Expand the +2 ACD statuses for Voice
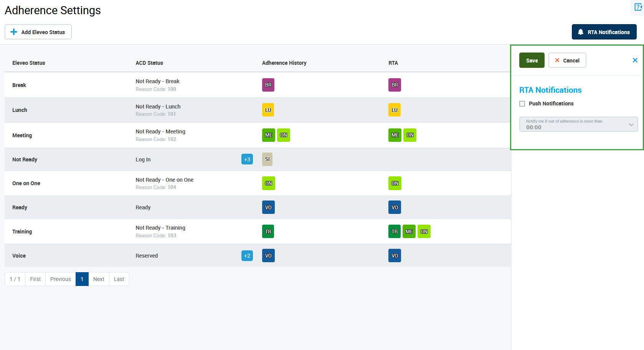Viewport: 644px width, 350px height. [247, 256]
